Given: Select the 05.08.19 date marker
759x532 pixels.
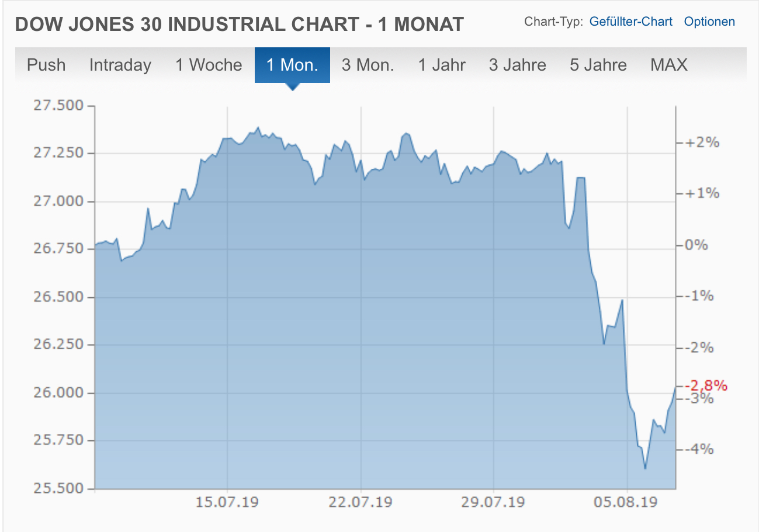Looking at the screenshot, I should click(x=628, y=502).
